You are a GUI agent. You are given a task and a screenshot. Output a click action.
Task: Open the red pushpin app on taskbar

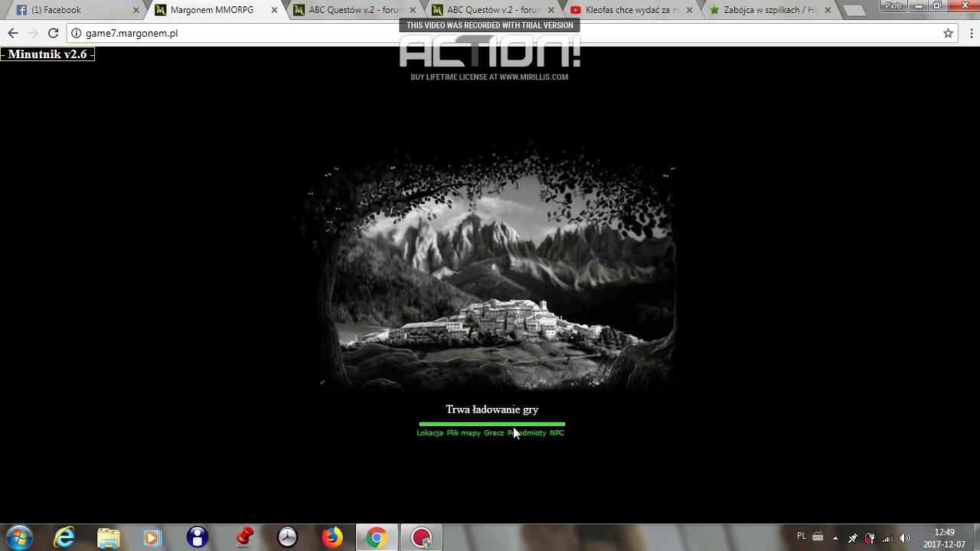(x=244, y=537)
